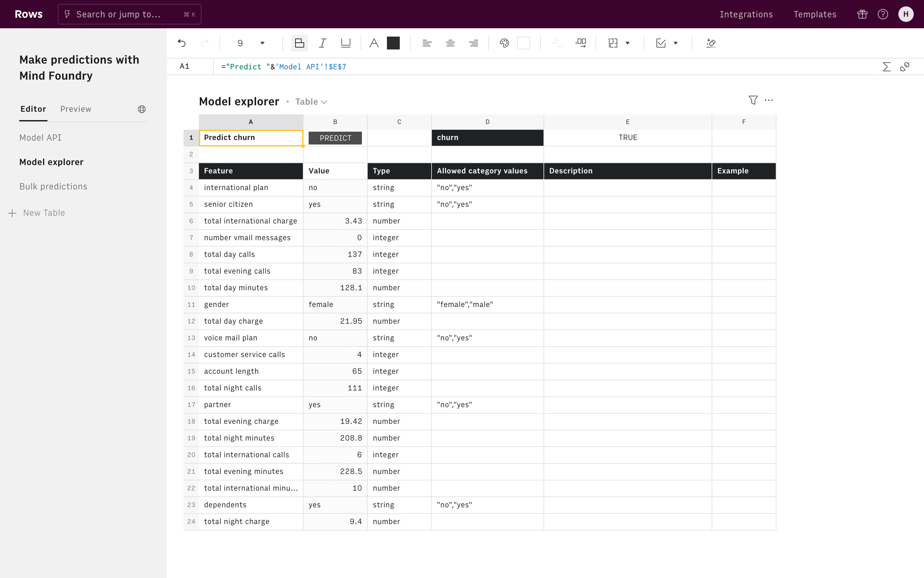
Task: Open the text color tool
Action: 374,43
